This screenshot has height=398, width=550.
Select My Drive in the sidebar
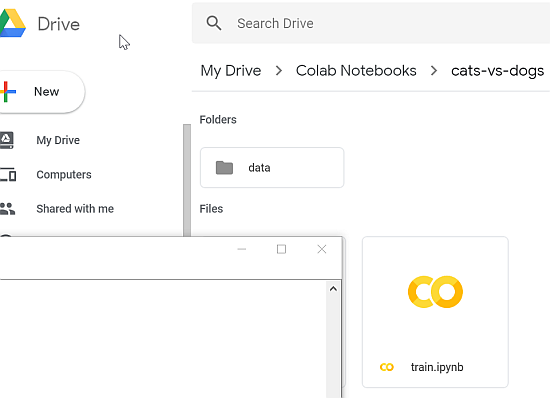pyautogui.click(x=58, y=140)
